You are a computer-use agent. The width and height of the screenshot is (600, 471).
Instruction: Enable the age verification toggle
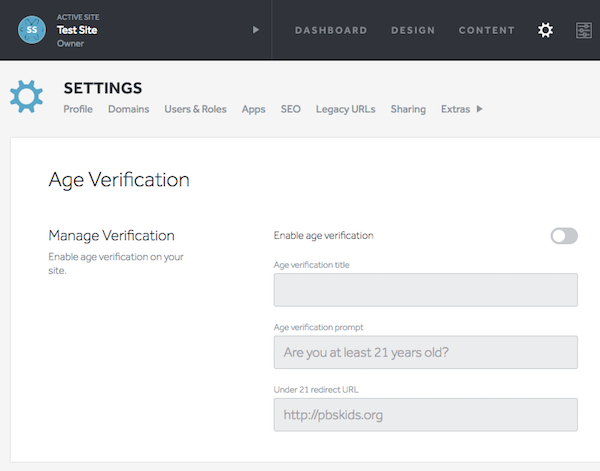pyautogui.click(x=564, y=236)
